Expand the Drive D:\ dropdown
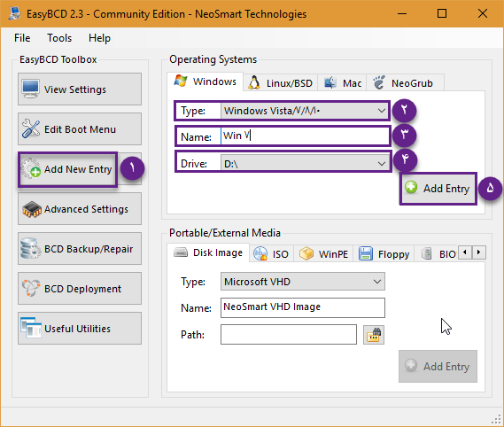Screen dimensions: 504x427 304,164
